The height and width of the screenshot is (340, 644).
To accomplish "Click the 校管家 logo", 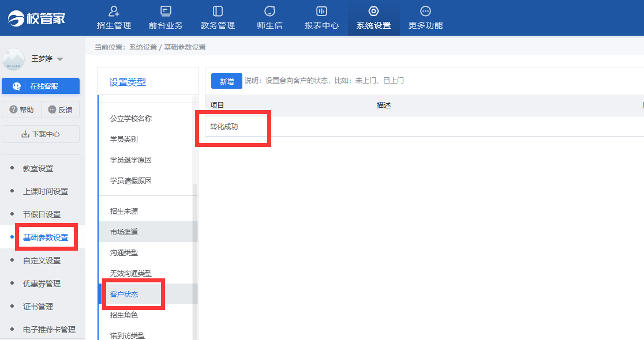I will (36, 18).
